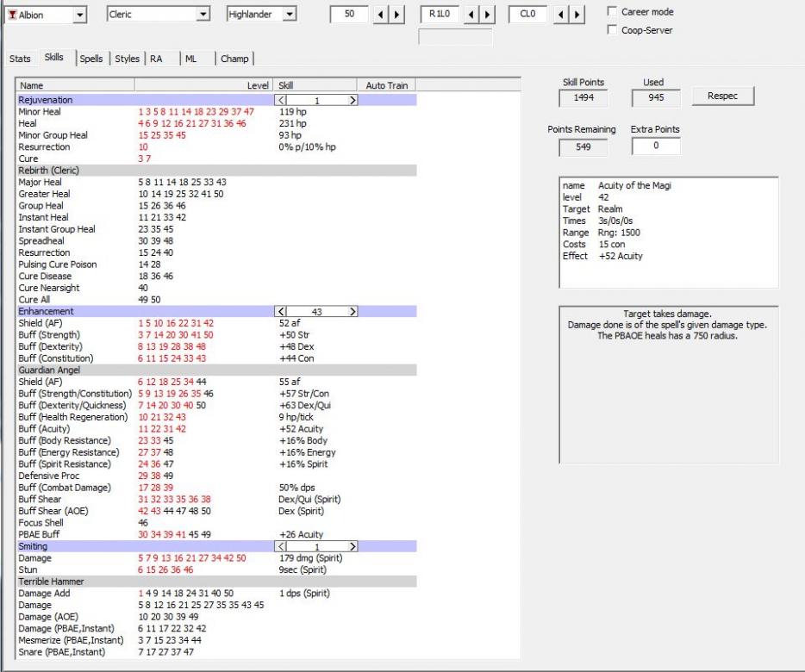The image size is (805, 672).
Task: Select the Buff (Strength) row
Action: point(216,335)
